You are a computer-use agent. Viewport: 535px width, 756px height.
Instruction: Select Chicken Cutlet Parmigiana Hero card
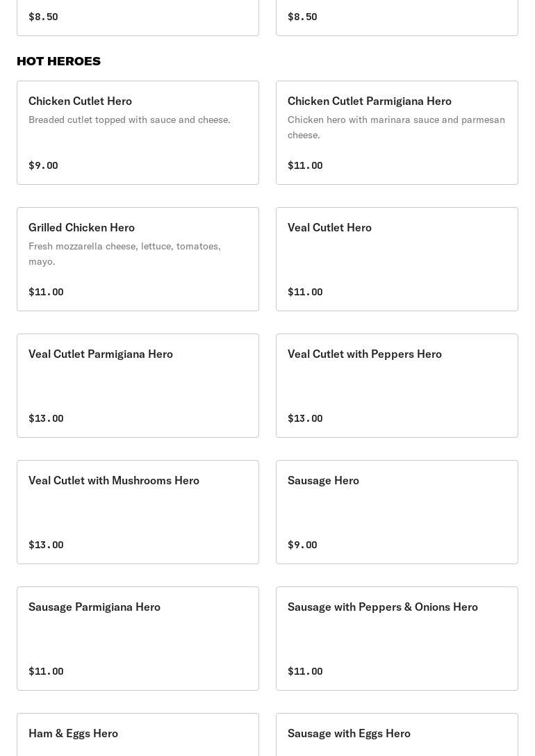(x=397, y=133)
